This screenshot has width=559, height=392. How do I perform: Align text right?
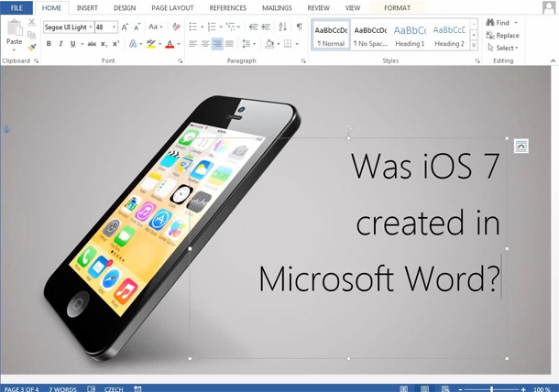click(217, 44)
